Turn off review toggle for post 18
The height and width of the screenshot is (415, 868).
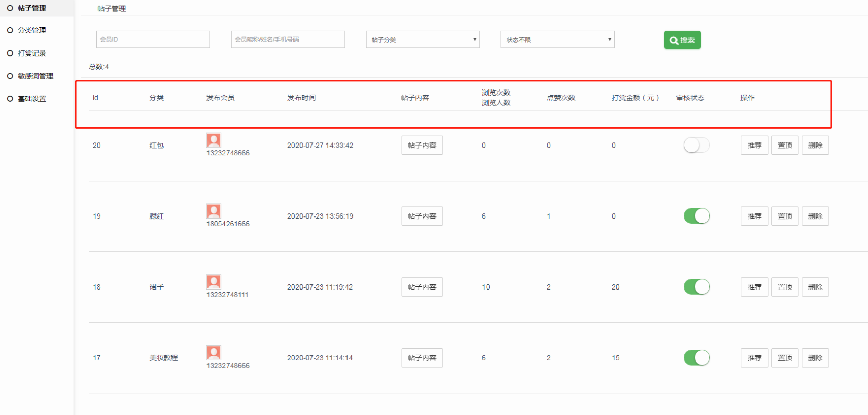pos(696,287)
